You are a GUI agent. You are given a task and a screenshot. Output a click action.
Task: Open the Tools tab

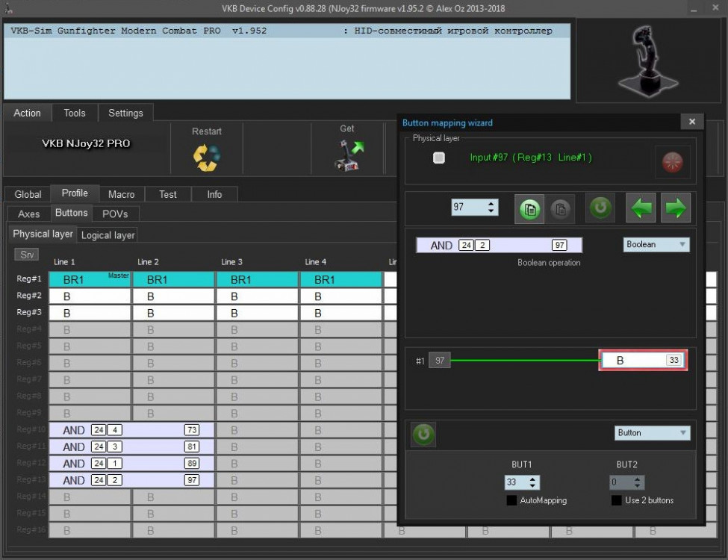click(x=74, y=113)
